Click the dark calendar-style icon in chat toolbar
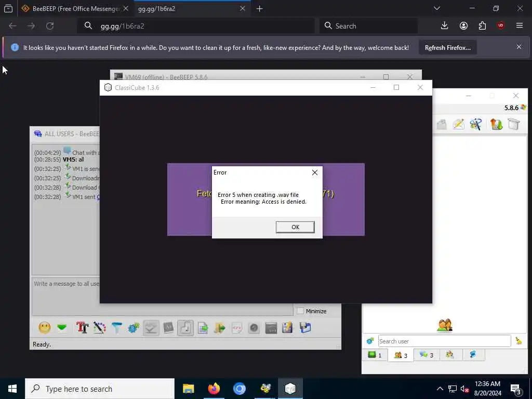The width and height of the screenshot is (532, 399). (271, 328)
